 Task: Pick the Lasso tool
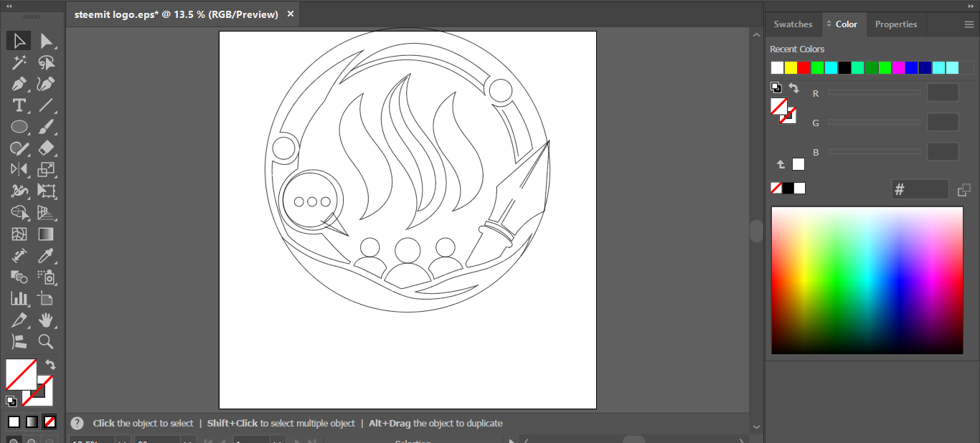(x=46, y=62)
